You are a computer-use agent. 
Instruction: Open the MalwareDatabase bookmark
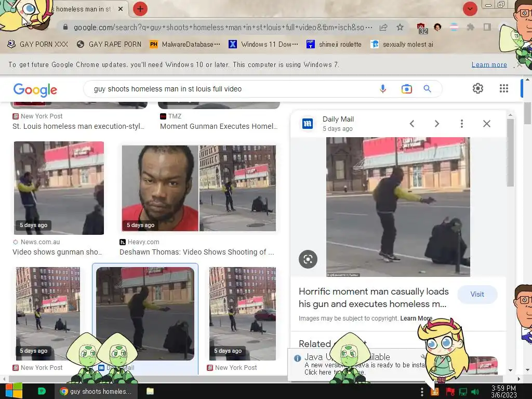[x=184, y=45]
